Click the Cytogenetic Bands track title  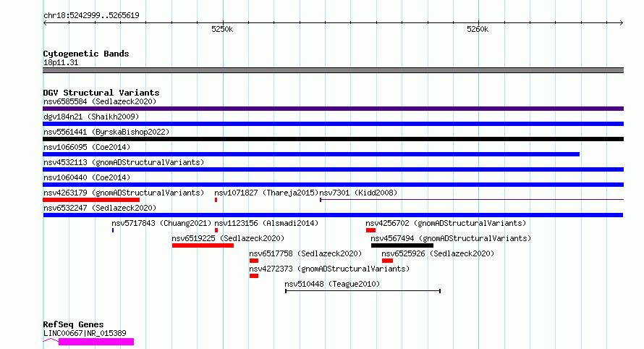tap(86, 54)
